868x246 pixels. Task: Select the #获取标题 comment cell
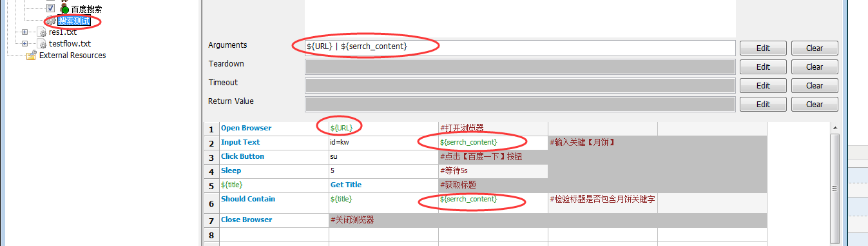[x=493, y=185]
